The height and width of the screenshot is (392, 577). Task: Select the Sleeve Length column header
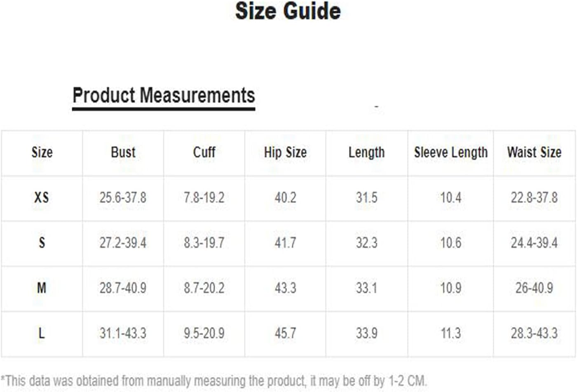(451, 153)
